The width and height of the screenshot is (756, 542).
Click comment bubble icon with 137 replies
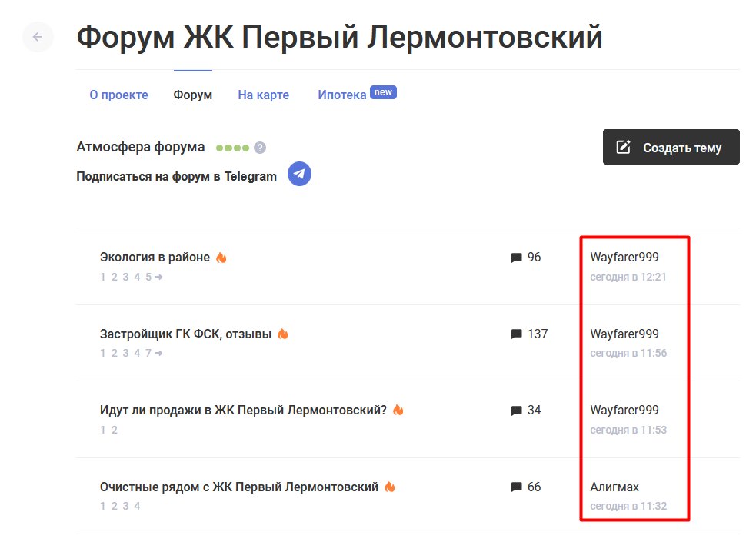[516, 334]
